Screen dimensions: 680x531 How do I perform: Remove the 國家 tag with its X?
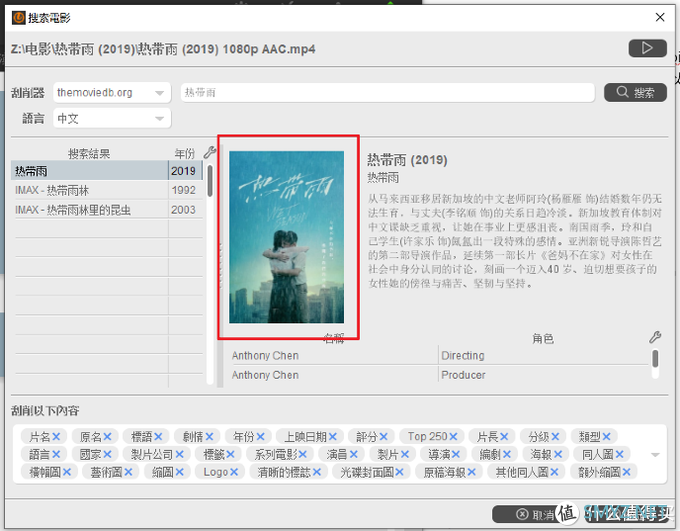(108, 454)
